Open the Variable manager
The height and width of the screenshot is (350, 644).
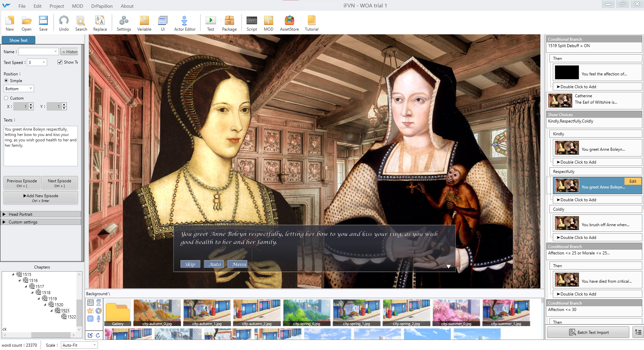click(144, 24)
